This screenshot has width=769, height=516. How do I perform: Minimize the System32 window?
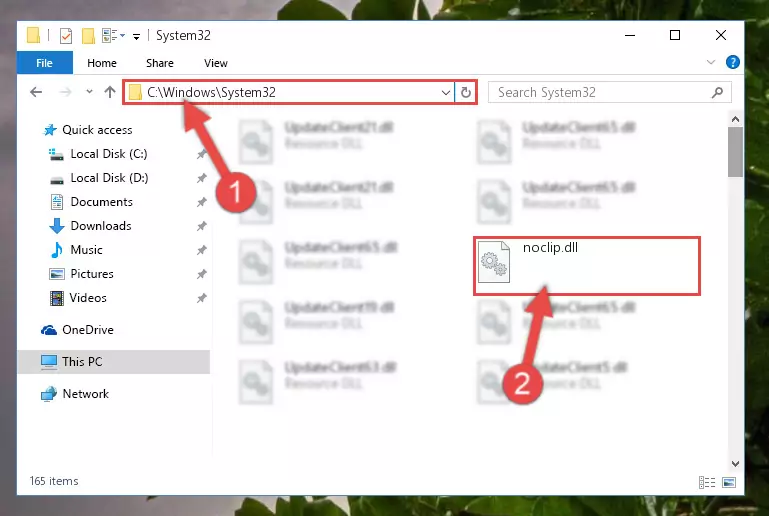630,35
